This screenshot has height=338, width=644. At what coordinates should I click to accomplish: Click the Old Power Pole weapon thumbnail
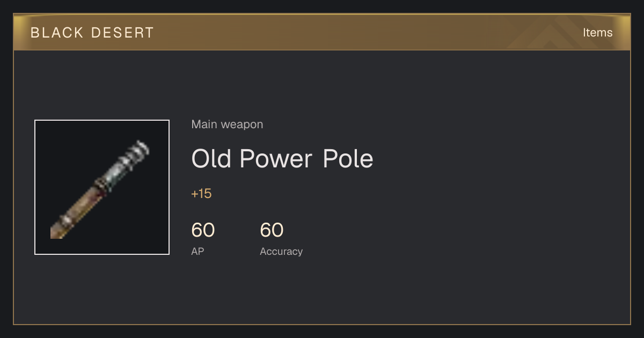click(102, 187)
